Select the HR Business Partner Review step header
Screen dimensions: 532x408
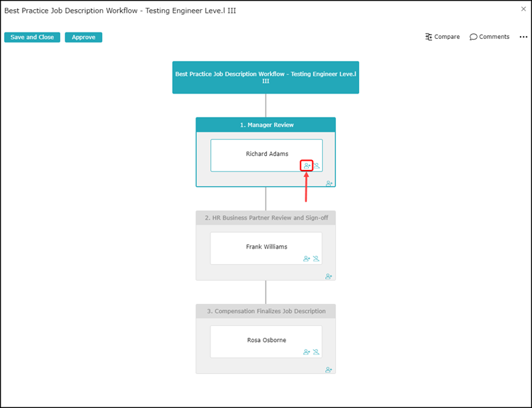[x=266, y=217]
